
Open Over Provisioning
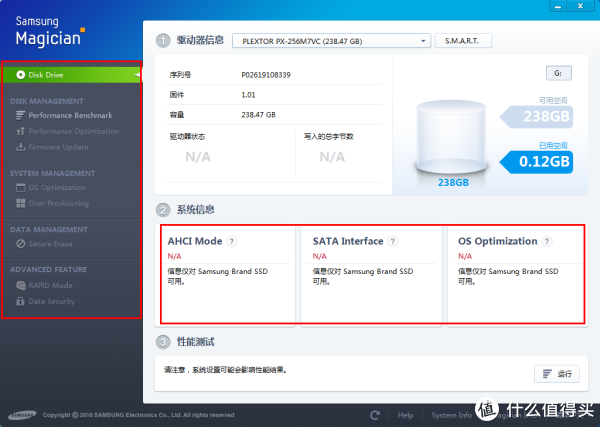tap(59, 203)
